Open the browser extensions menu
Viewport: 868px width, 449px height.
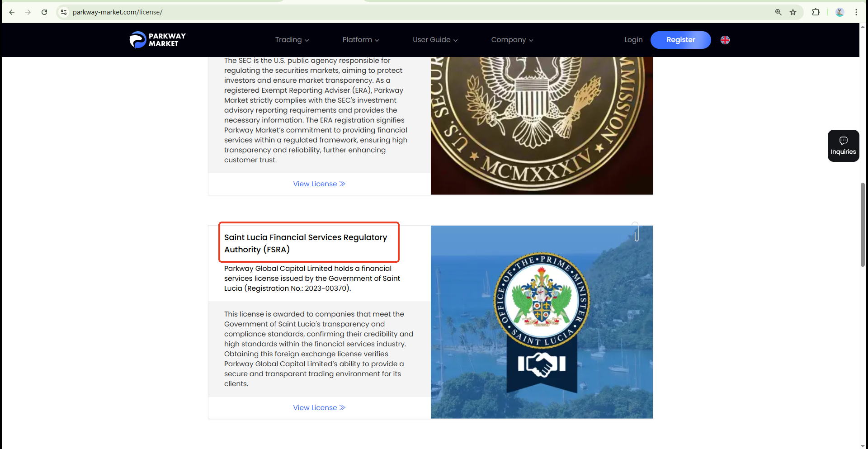click(x=816, y=12)
